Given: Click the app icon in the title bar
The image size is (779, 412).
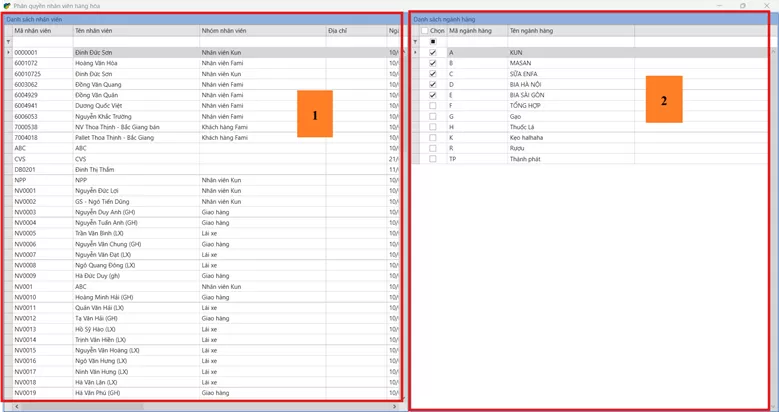Looking at the screenshot, I should [x=6, y=5].
